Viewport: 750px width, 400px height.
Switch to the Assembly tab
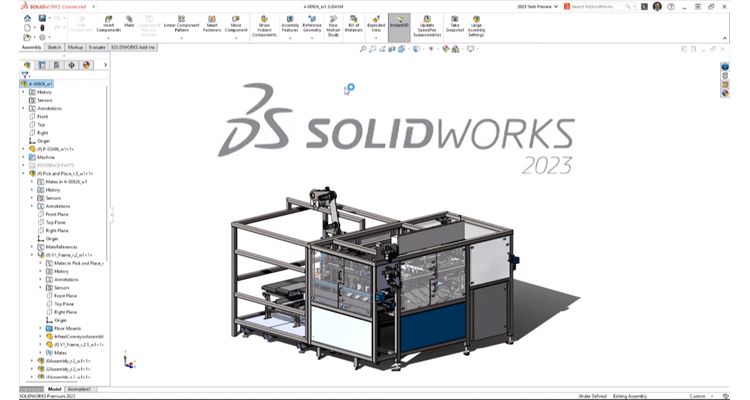(x=32, y=47)
